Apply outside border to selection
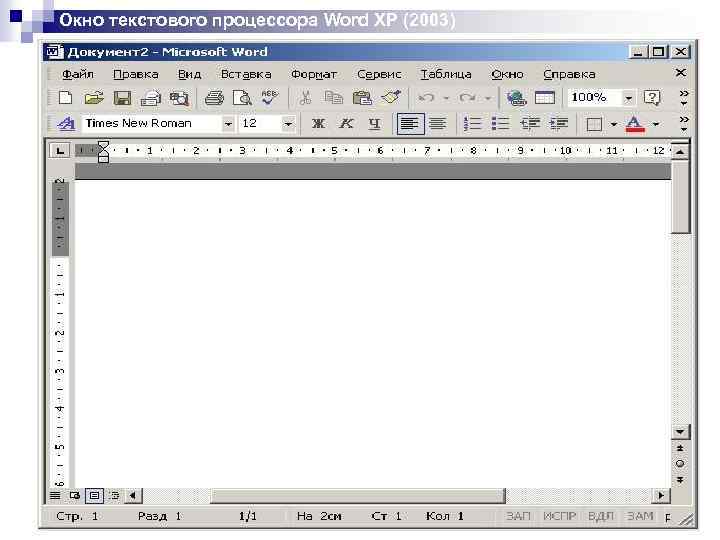 pyautogui.click(x=594, y=124)
